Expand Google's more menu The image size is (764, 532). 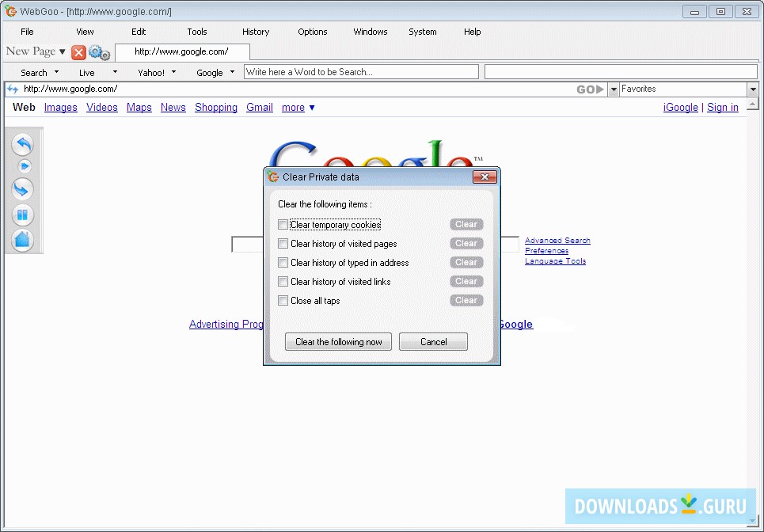[298, 107]
